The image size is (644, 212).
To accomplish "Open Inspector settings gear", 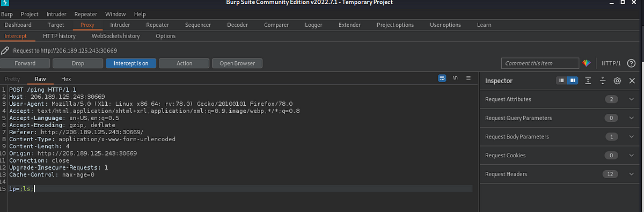I will coord(617,81).
